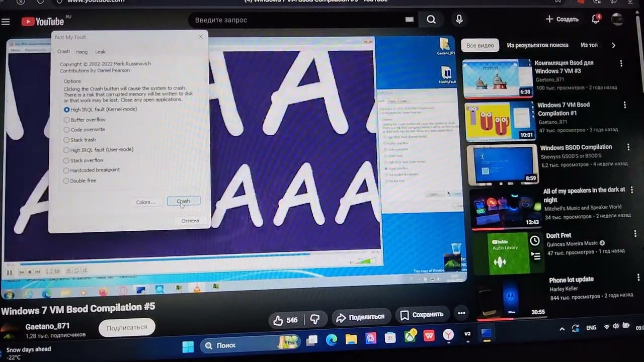
Task: Open the 'Phone lot update' video title
Action: click(571, 280)
